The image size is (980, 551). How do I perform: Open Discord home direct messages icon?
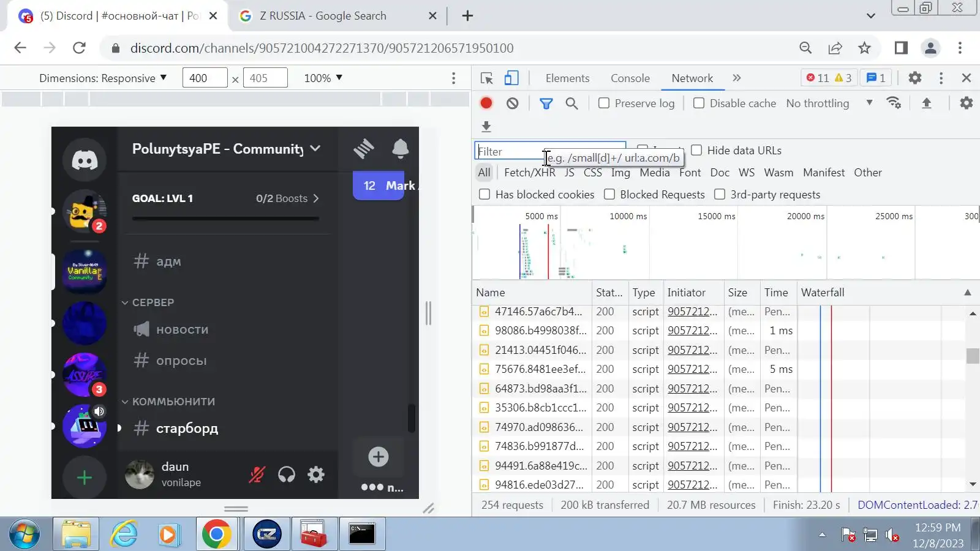click(85, 160)
